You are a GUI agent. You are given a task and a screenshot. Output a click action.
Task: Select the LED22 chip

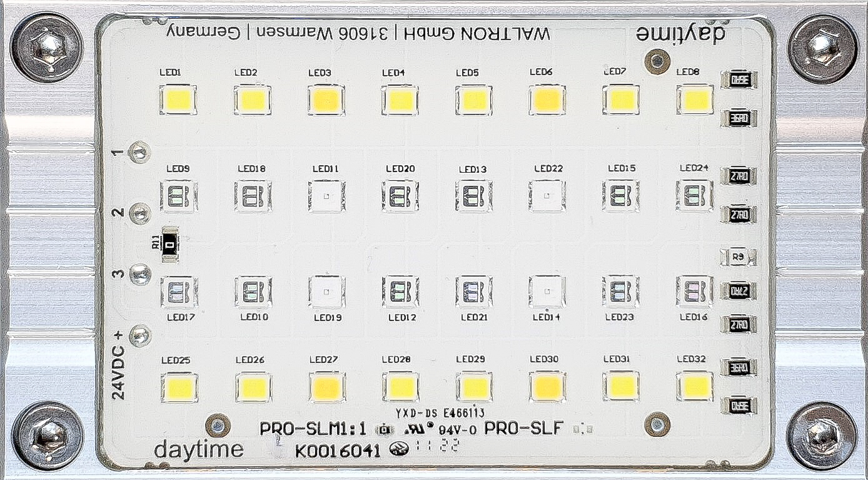pos(547,196)
